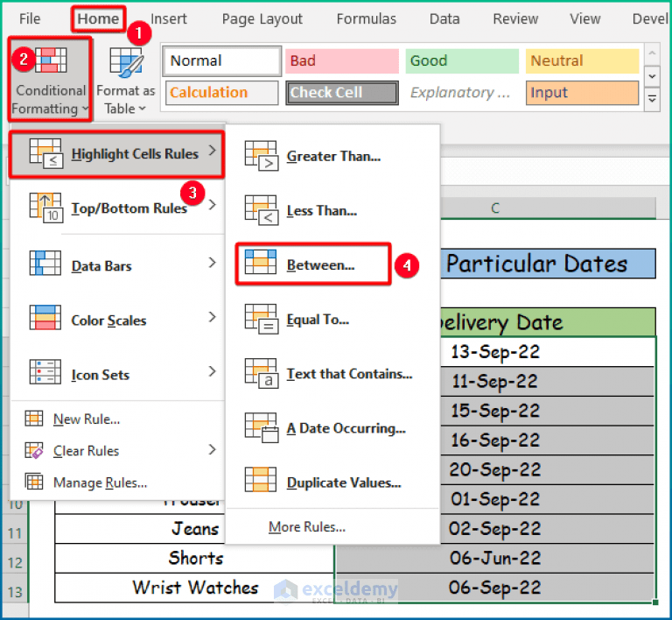Image resolution: width=672 pixels, height=620 pixels.
Task: Click the A Date Occurring calendar icon
Action: pos(262,428)
